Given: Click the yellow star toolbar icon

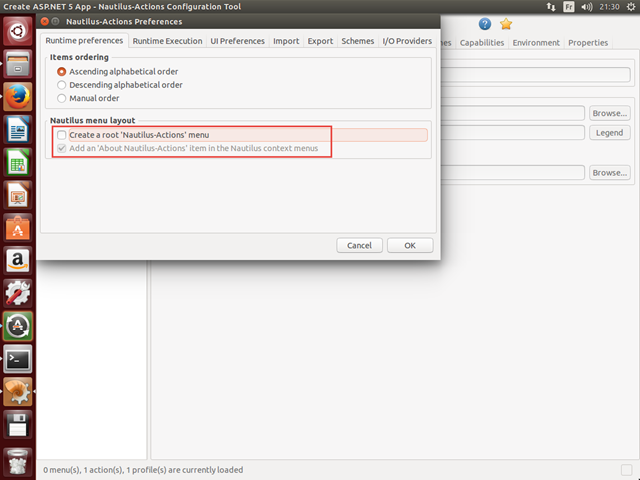Looking at the screenshot, I should point(506,24).
